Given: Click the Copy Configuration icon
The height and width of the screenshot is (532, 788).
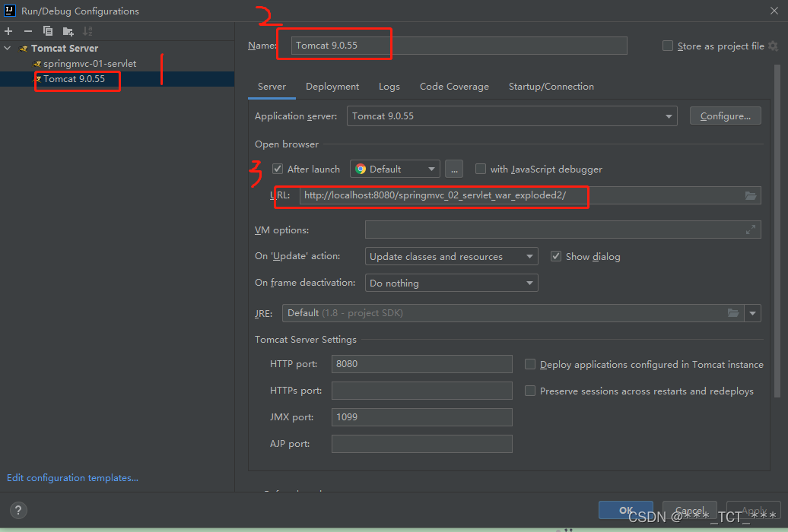Looking at the screenshot, I should (x=48, y=31).
